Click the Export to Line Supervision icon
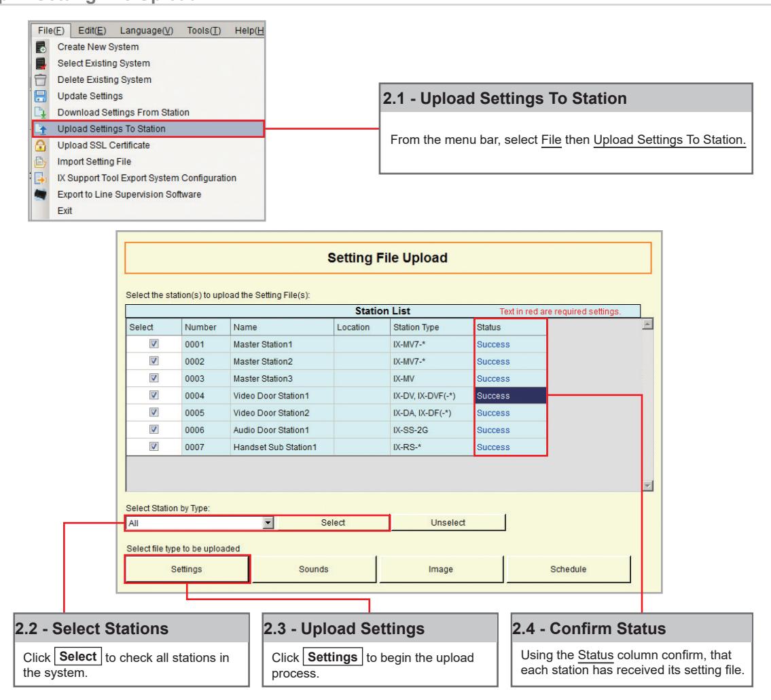 tap(41, 195)
